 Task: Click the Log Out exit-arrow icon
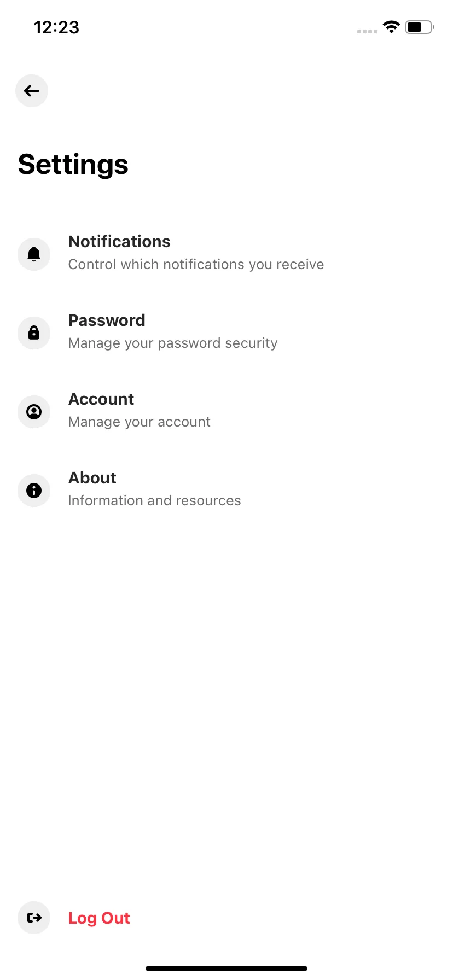34,918
